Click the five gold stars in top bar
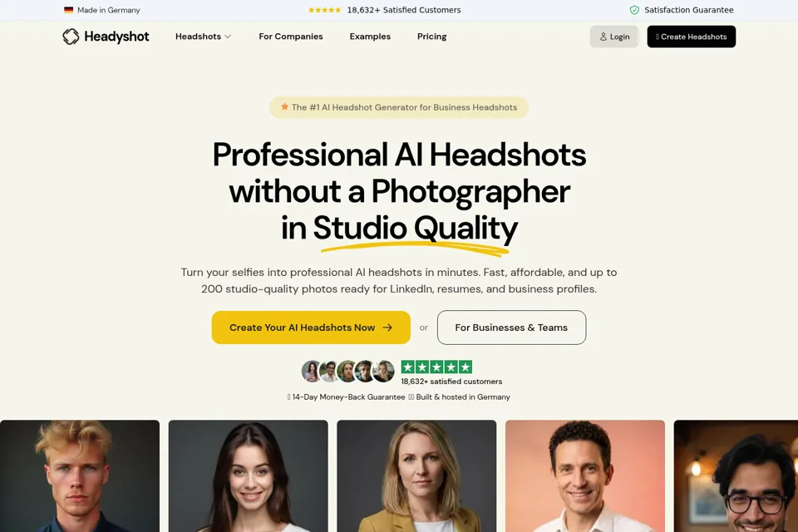798x532 pixels. [325, 10]
